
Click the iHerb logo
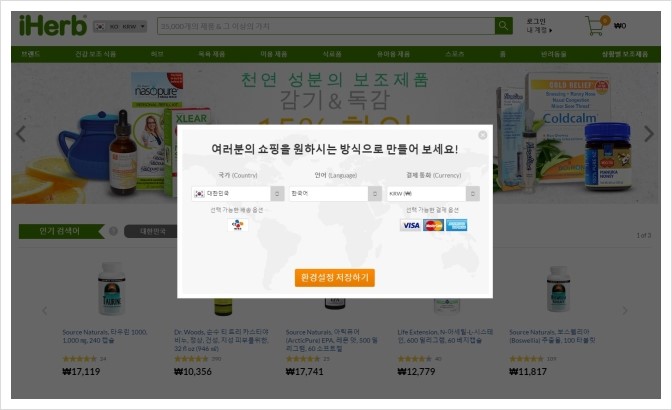point(53,25)
